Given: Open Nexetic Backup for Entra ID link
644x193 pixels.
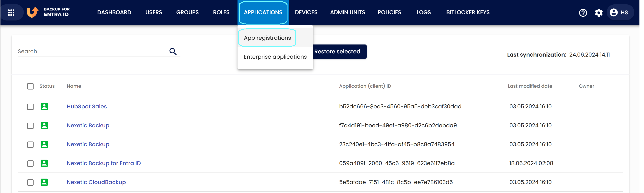Looking at the screenshot, I should coord(104,163).
